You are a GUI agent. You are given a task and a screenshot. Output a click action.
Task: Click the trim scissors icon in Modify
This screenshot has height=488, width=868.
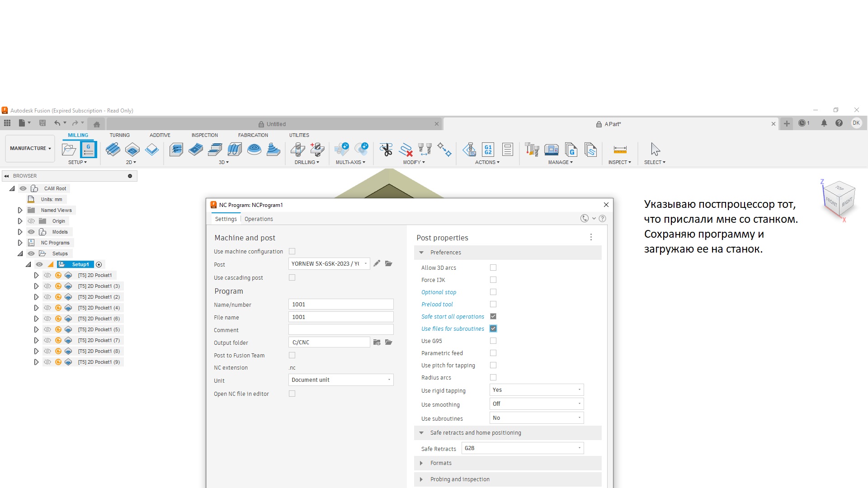(386, 150)
